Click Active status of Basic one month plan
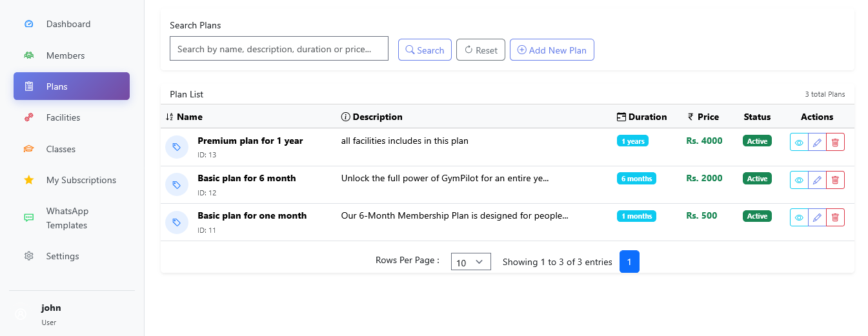Viewport: 868px width, 336px height. coord(757,215)
